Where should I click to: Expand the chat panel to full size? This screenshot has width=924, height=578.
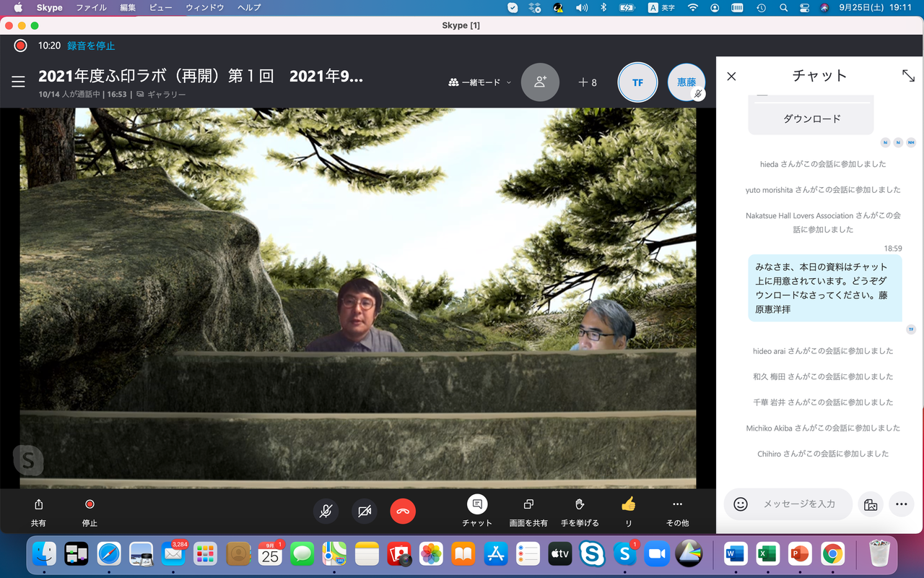point(908,76)
